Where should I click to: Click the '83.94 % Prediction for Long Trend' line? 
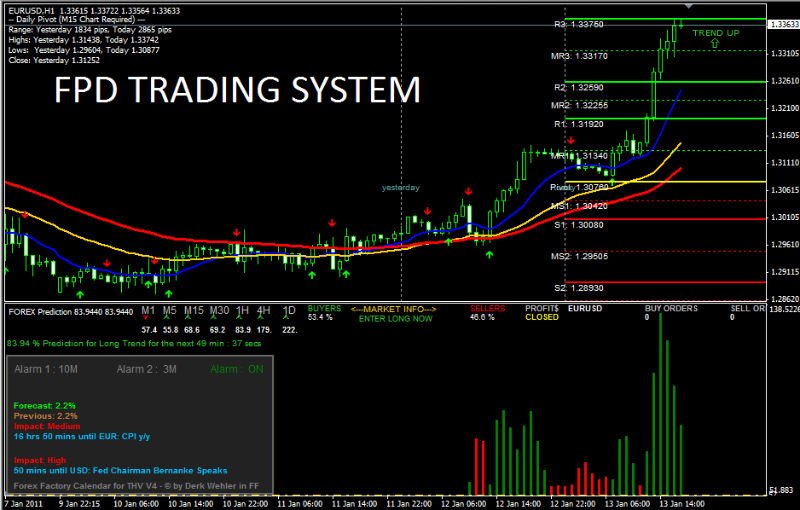134,344
